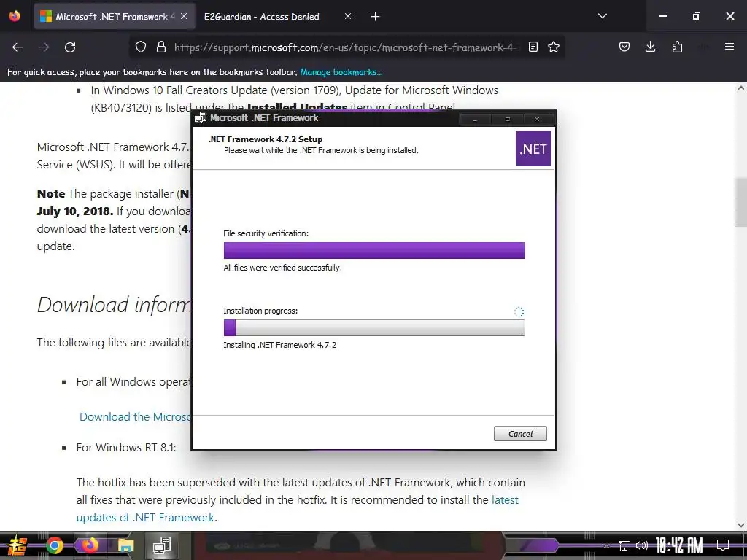Open the Extensions puzzle icon

[x=677, y=47]
